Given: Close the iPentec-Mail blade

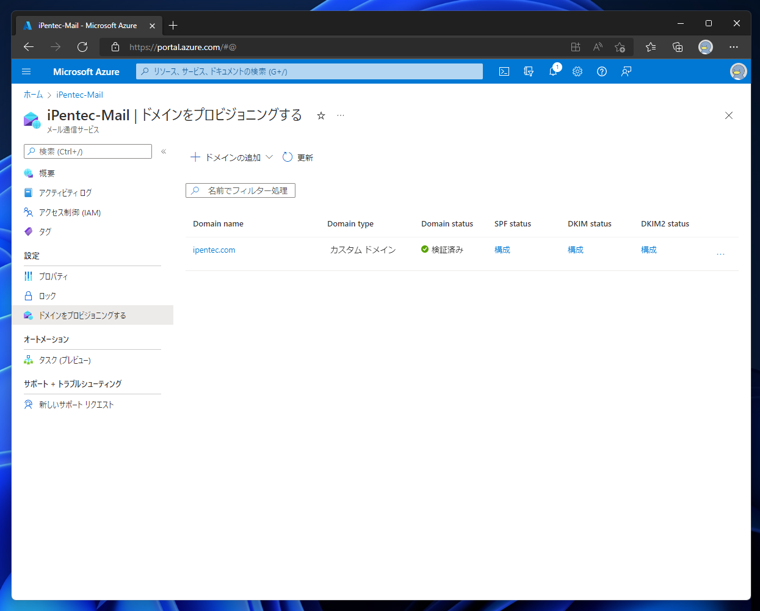Looking at the screenshot, I should coord(728,115).
